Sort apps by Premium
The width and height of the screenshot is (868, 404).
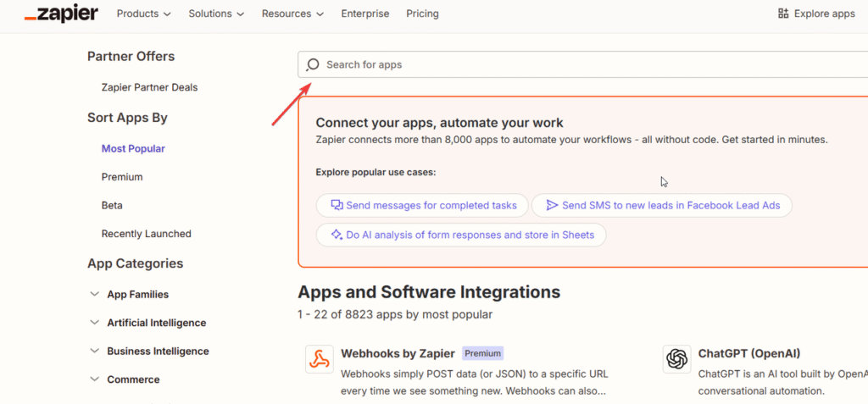point(122,177)
